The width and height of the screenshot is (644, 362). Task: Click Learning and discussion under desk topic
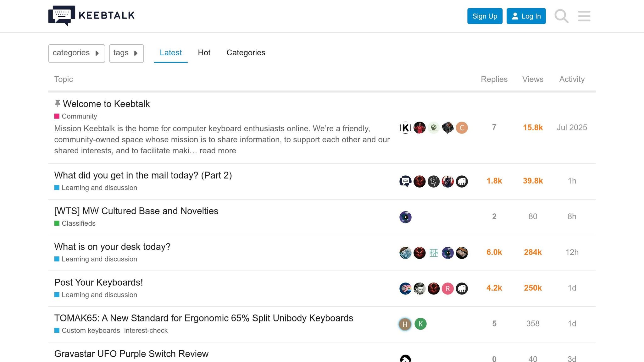[96, 259]
